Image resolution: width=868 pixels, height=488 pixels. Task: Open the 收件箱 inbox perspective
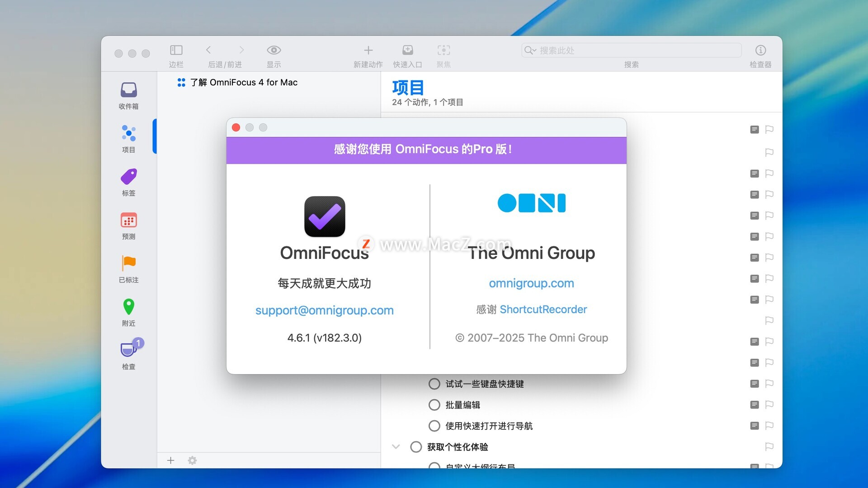point(128,95)
